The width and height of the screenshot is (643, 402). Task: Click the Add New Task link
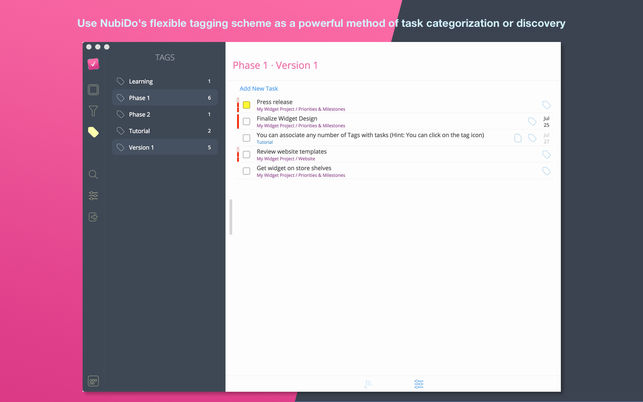point(259,88)
